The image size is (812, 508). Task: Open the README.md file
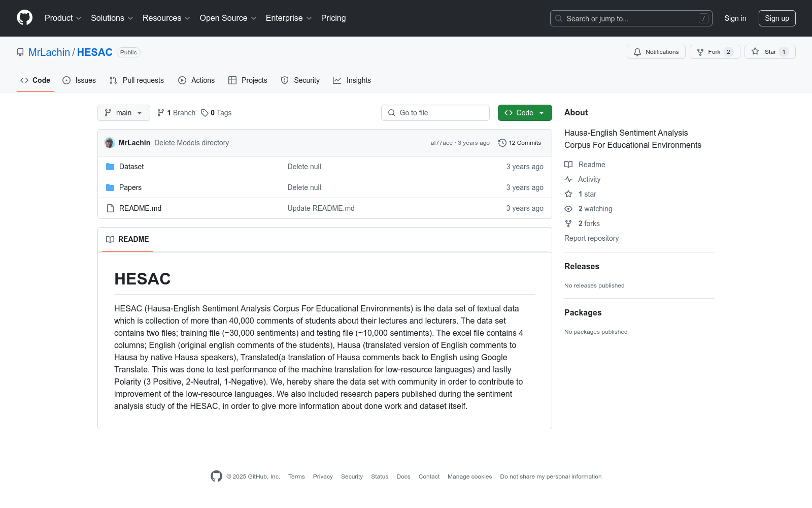(x=140, y=208)
